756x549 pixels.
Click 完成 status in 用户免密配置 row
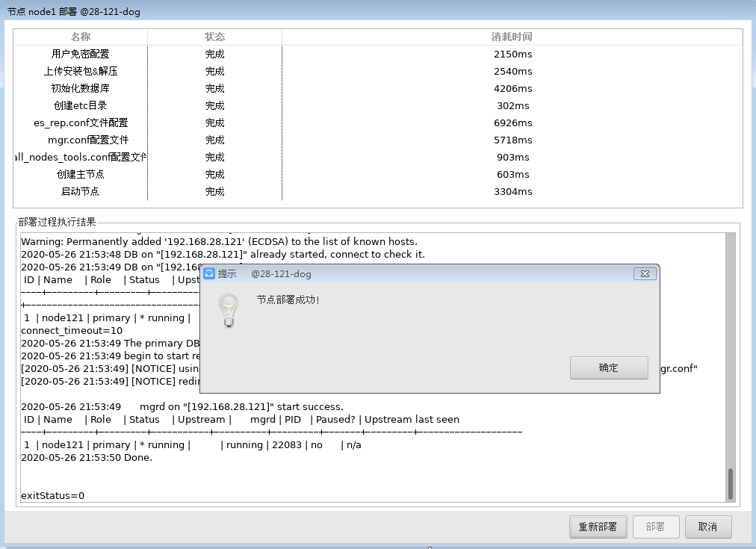(x=215, y=54)
